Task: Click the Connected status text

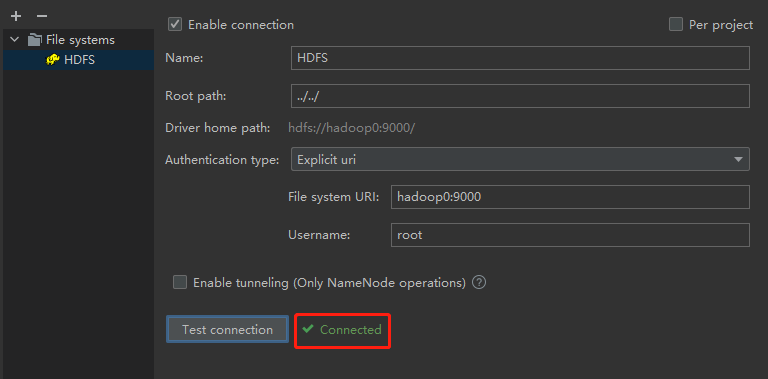Action: pos(351,330)
